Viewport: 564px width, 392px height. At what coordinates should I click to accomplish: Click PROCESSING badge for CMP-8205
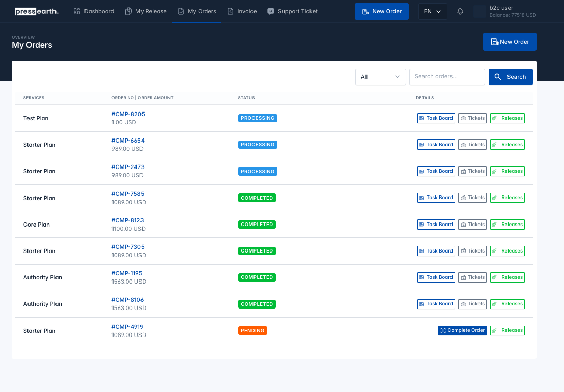pyautogui.click(x=258, y=118)
